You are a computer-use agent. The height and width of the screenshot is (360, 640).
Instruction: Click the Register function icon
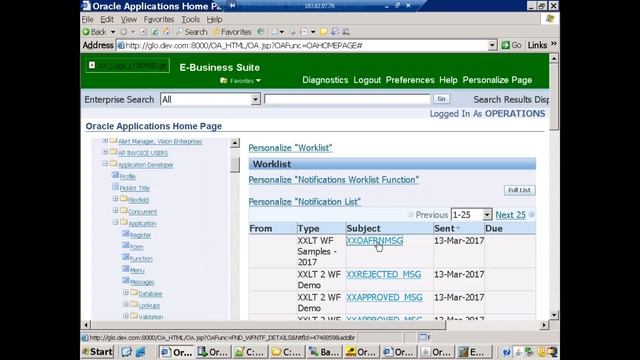(x=126, y=234)
